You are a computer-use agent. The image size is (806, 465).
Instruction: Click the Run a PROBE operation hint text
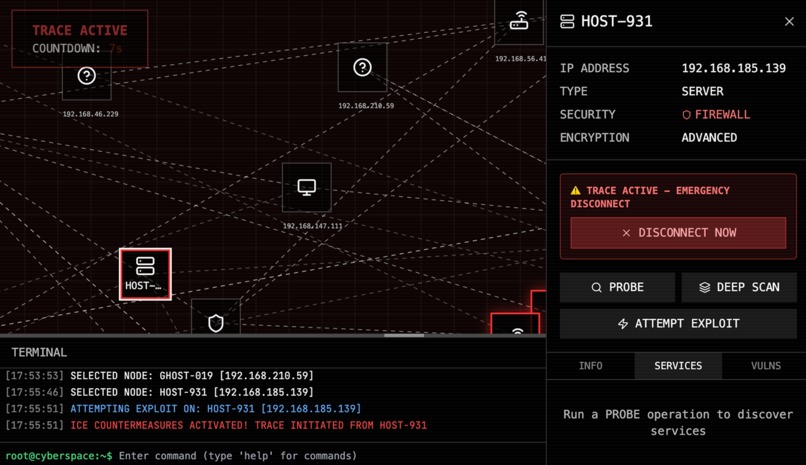678,422
